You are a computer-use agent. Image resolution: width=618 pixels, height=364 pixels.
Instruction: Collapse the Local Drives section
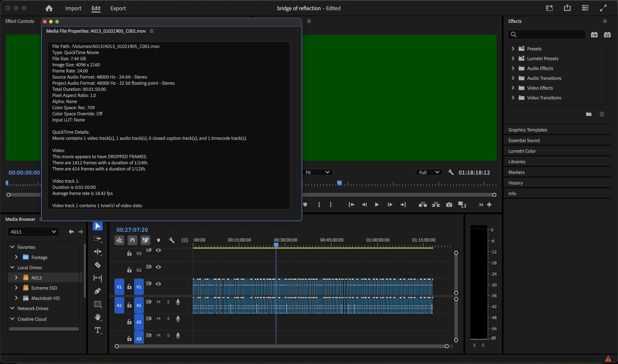[12, 267]
